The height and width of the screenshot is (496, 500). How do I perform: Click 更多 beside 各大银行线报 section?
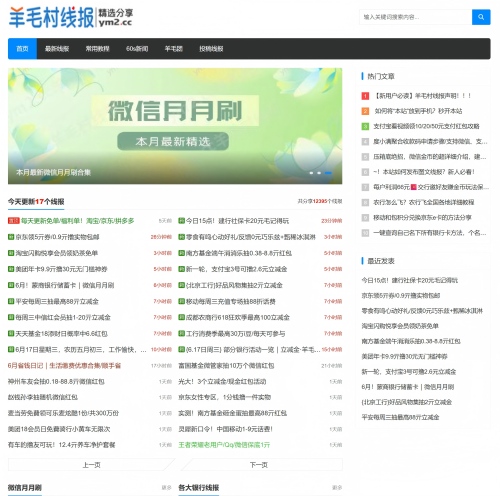[x=337, y=488]
